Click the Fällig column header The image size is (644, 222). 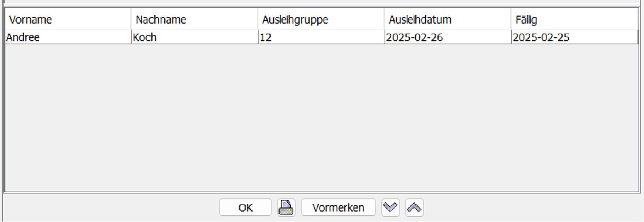pyautogui.click(x=574, y=19)
